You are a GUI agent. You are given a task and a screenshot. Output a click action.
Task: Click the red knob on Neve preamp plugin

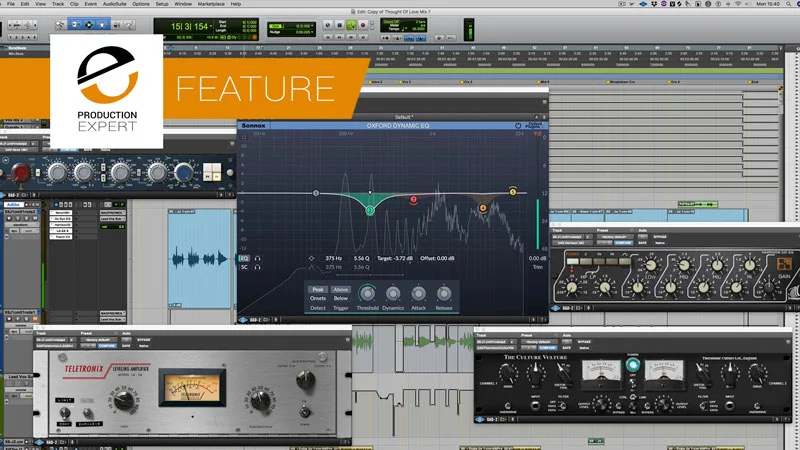click(x=21, y=173)
